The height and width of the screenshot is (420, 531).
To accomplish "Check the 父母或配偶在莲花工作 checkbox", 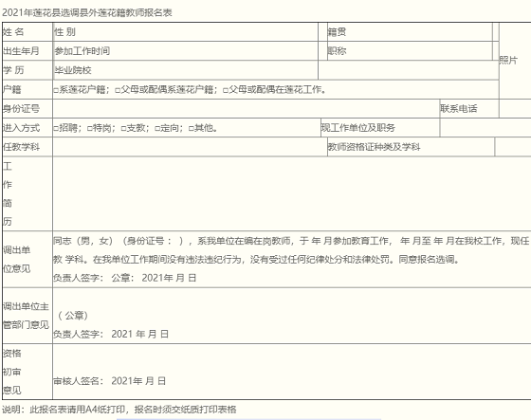I will [x=226, y=90].
